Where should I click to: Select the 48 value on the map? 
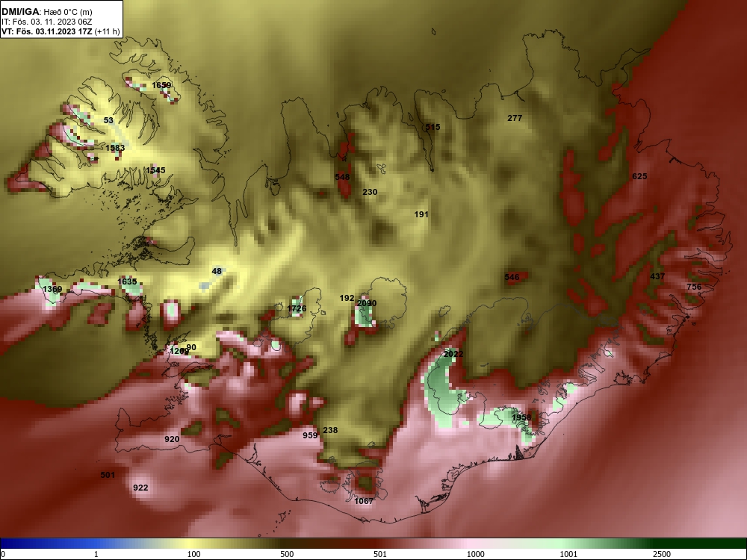(x=217, y=271)
